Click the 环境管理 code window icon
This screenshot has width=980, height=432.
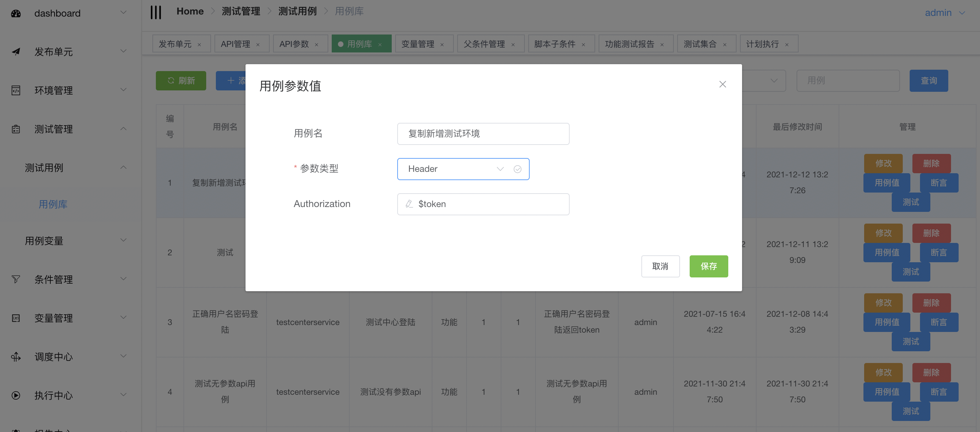pyautogui.click(x=16, y=91)
